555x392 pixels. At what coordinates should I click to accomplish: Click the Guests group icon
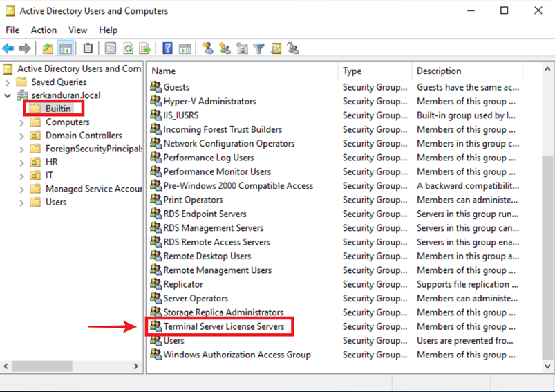click(x=156, y=86)
